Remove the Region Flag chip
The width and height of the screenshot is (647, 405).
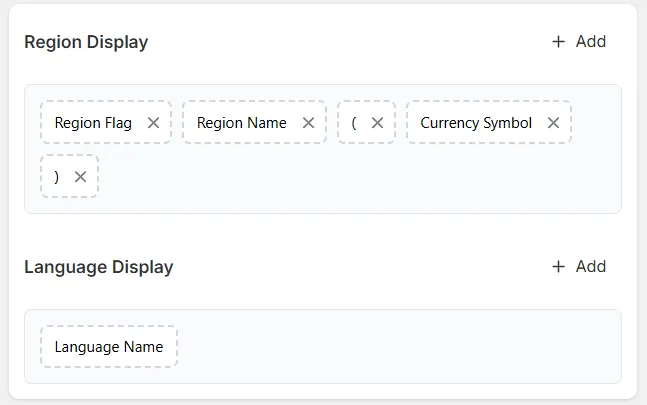[153, 122]
